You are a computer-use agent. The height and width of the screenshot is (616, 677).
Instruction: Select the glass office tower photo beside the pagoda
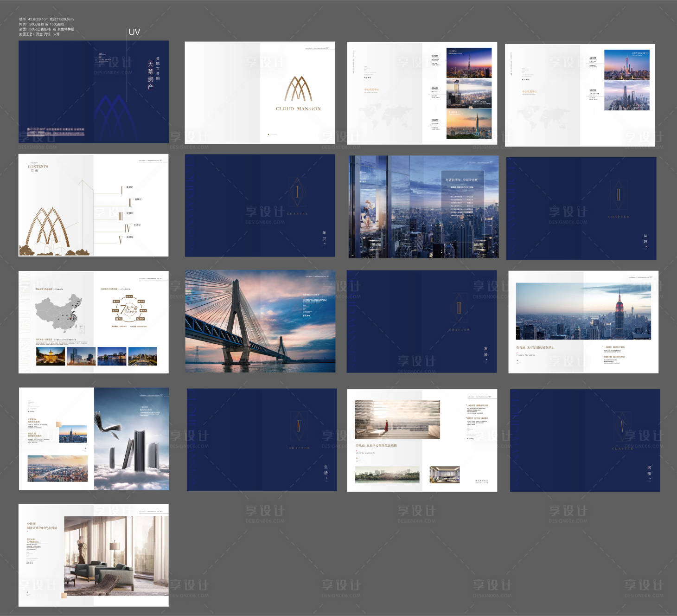click(x=81, y=356)
